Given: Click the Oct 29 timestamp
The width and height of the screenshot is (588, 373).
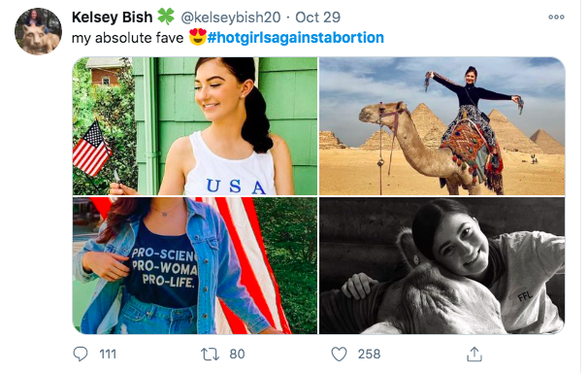Looking at the screenshot, I should (317, 17).
